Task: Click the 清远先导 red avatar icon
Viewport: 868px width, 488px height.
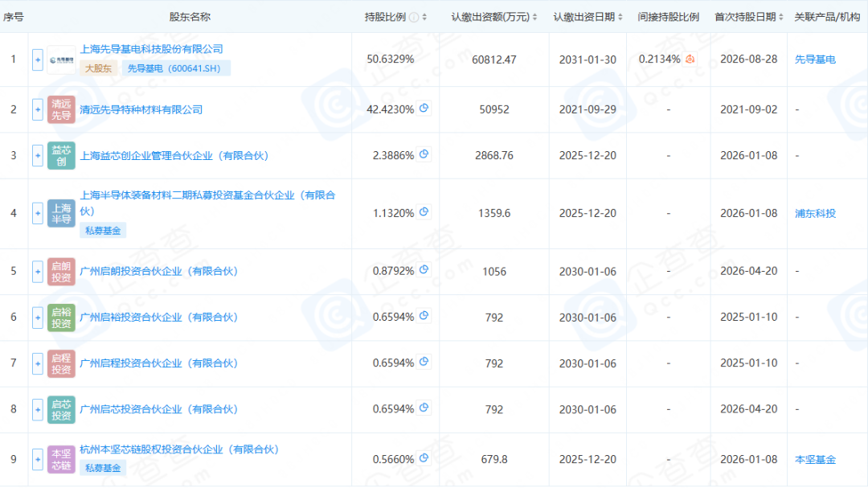Action: tap(61, 109)
